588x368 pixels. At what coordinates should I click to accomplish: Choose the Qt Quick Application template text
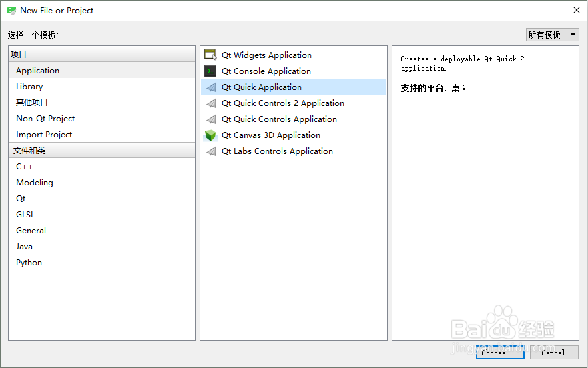coord(262,87)
